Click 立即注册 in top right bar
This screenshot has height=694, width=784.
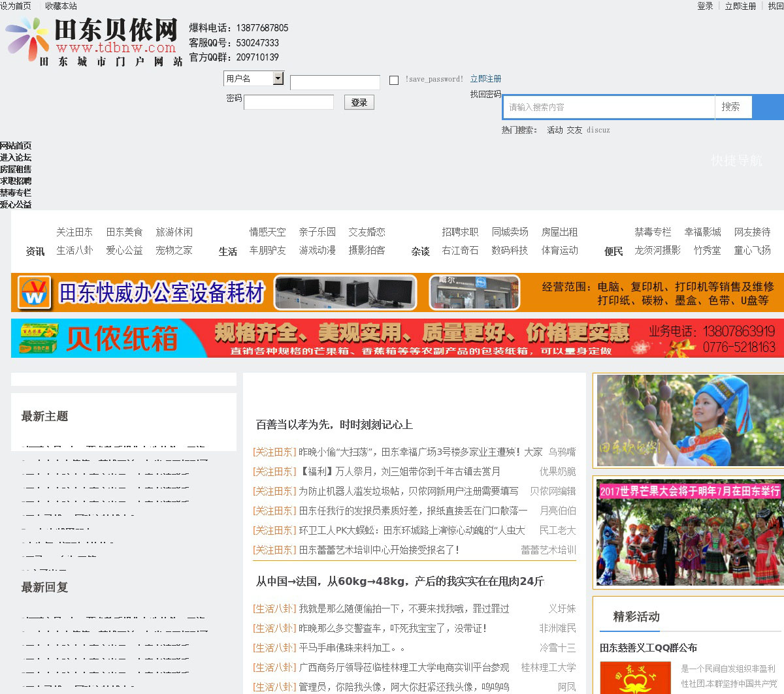tap(740, 6)
